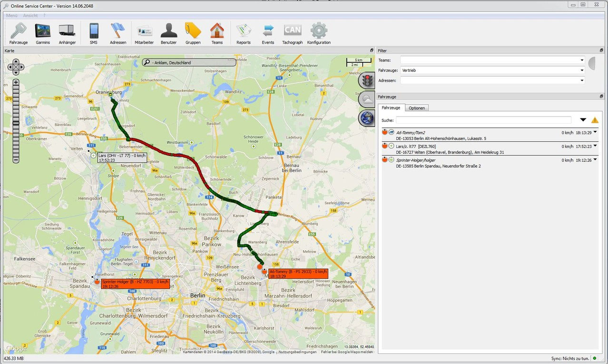Open the Konfiguration gear icon
Image resolution: width=608 pixels, height=364 pixels.
[x=319, y=32]
